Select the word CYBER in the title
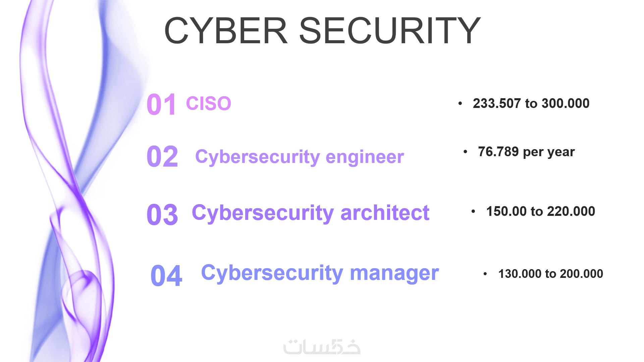The height and width of the screenshot is (362, 644). (226, 31)
